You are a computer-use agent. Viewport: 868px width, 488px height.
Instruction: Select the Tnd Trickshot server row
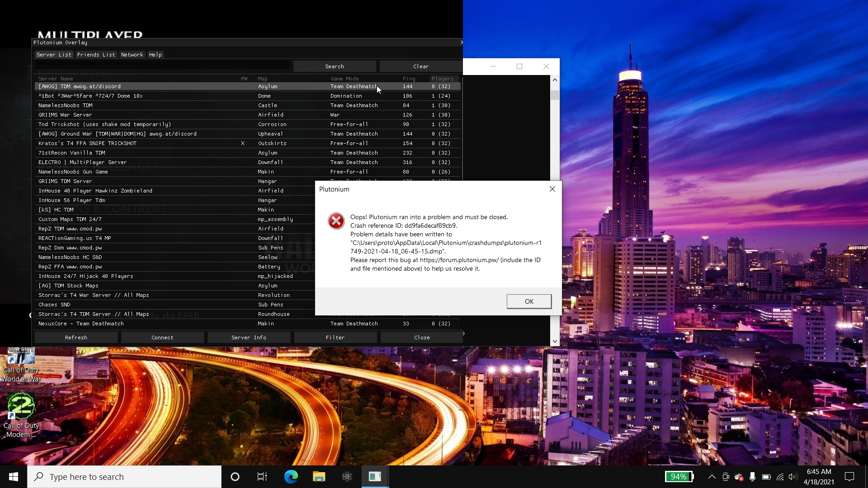coord(248,124)
